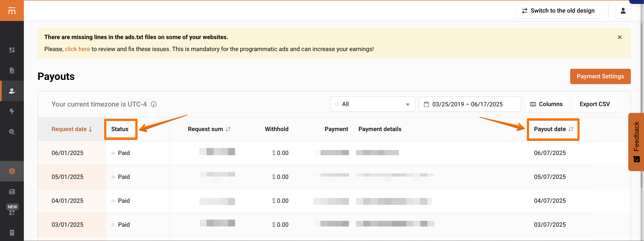Open the NEW widgets icon in sidebar
Viewport: 644px width, 241px height.
pyautogui.click(x=12, y=212)
